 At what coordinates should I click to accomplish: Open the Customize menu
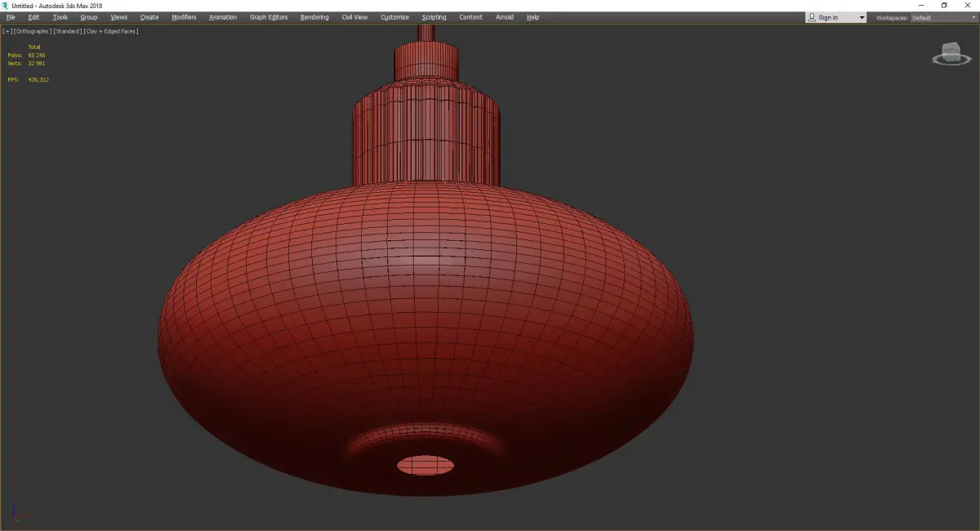point(395,17)
